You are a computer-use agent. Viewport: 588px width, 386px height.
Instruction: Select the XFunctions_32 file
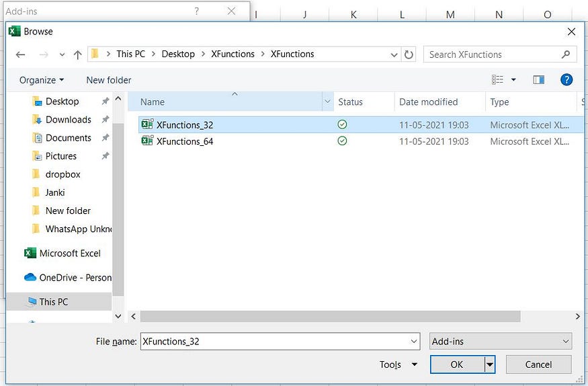click(185, 125)
